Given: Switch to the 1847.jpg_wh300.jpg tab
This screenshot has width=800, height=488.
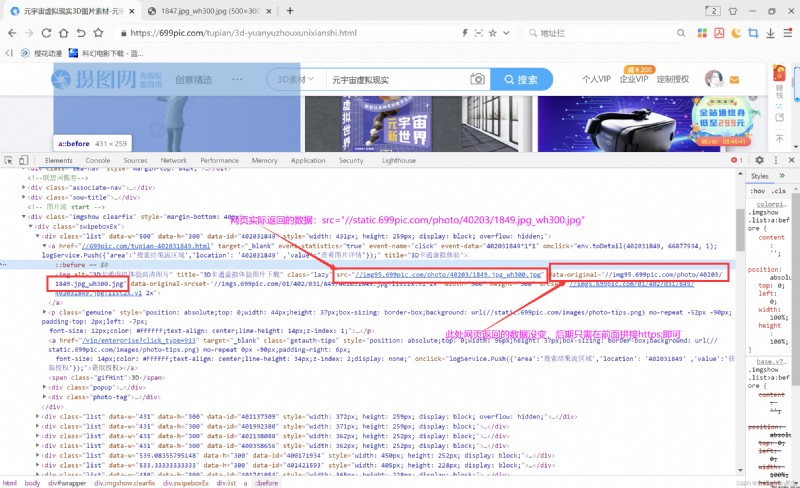Looking at the screenshot, I should click(209, 11).
